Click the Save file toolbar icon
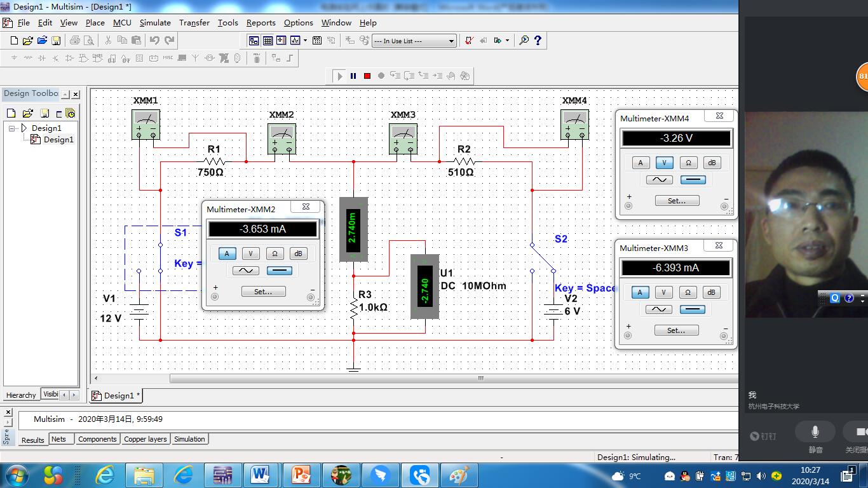Viewport: 868px width, 488px height. tap(56, 41)
